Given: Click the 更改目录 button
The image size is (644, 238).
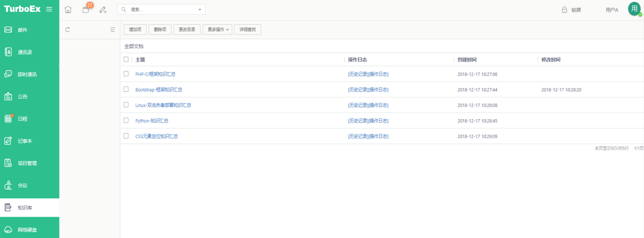Looking at the screenshot, I should (187, 30).
